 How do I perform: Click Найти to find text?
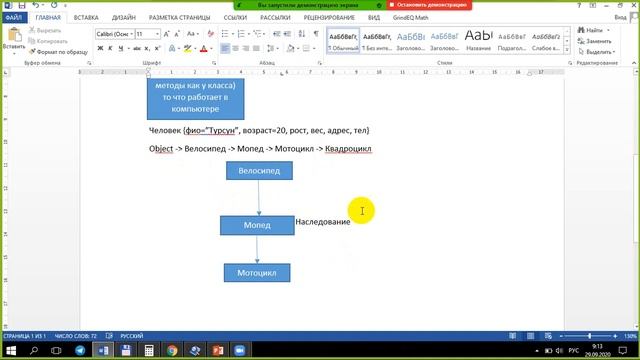591,30
